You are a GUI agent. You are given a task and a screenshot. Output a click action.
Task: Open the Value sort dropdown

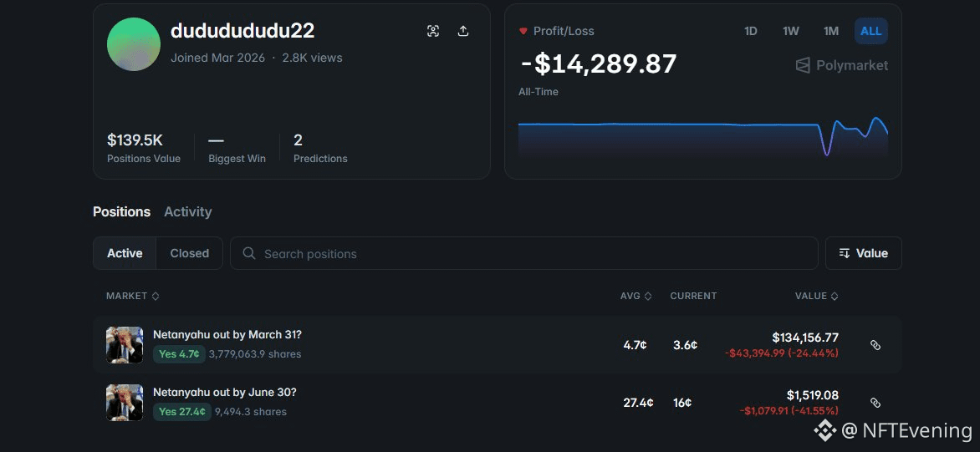[x=863, y=253]
